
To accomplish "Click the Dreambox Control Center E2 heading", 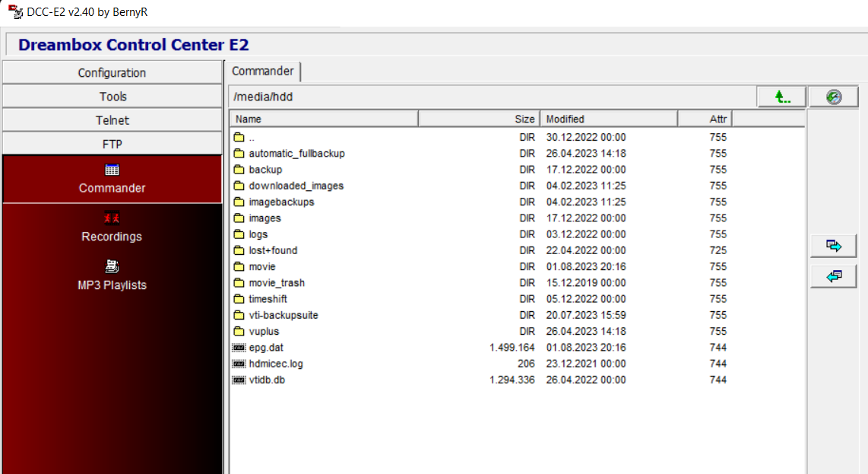I will 134,44.
